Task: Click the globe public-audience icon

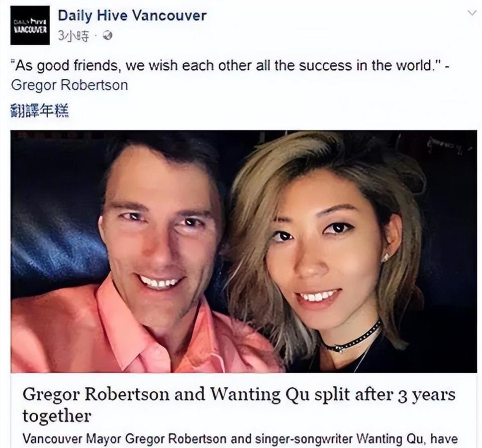Action: point(107,36)
